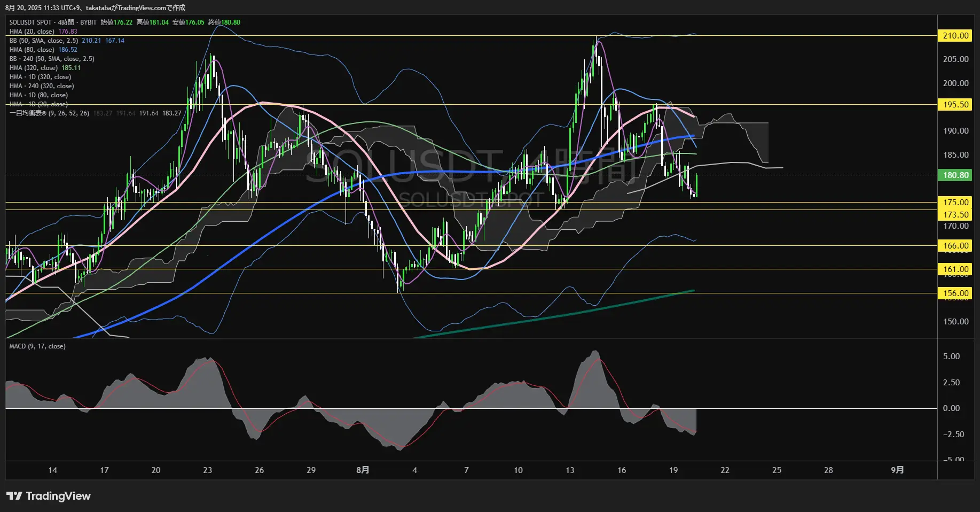Viewport: 980px width, 512px height.
Task: Click date 19 on the time axis
Action: point(673,470)
